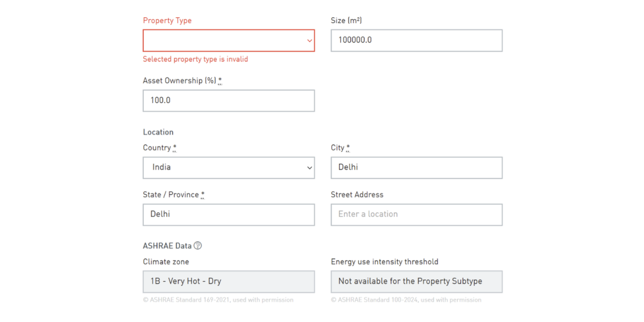This screenshot has height=322, width=644.
Task: Focus the Size field containing 100000.0
Action: [x=416, y=40]
